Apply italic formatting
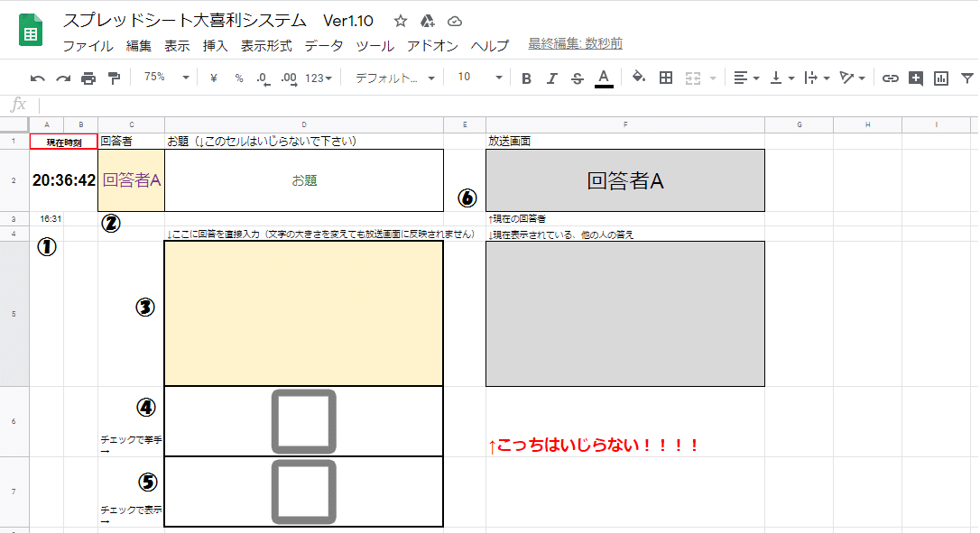Screen dimensions: 980x533 [551, 78]
